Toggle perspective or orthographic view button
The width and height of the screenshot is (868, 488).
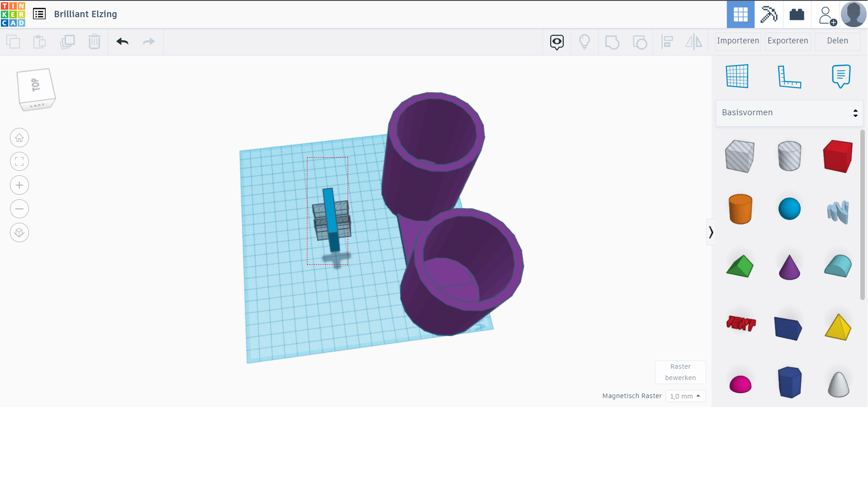coord(19,233)
